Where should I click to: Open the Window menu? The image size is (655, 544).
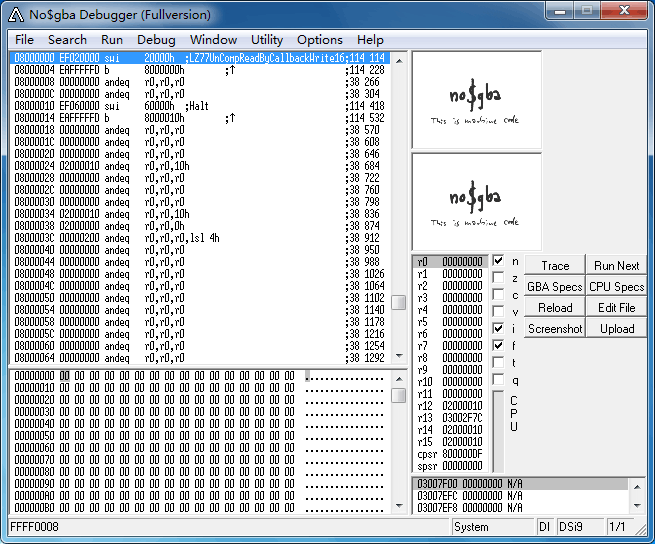[213, 40]
